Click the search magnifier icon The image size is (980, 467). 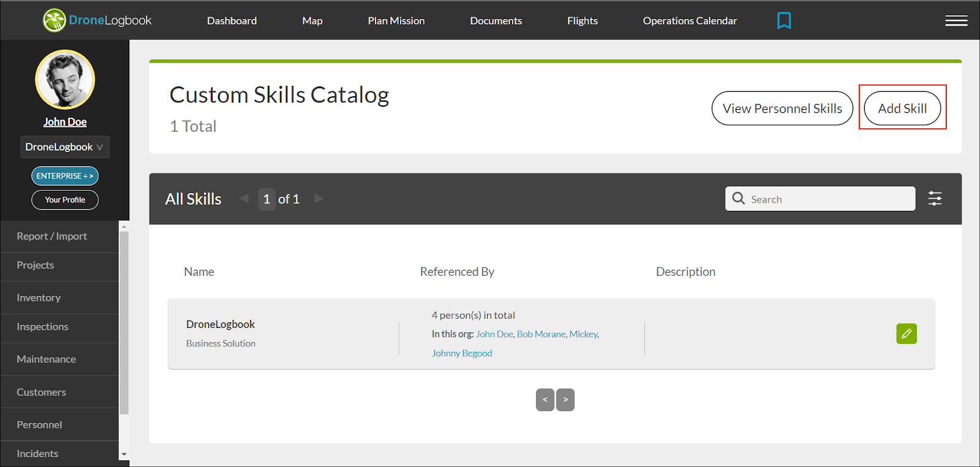coord(739,199)
